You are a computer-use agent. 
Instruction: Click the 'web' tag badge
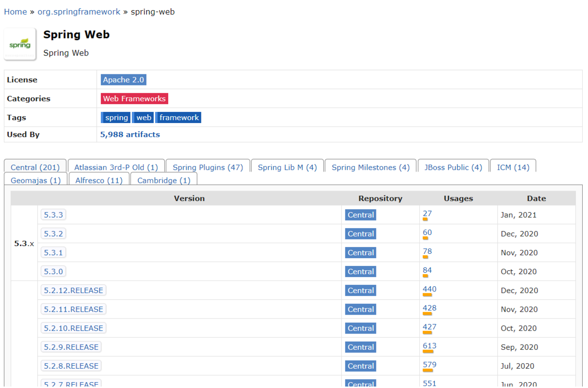143,117
